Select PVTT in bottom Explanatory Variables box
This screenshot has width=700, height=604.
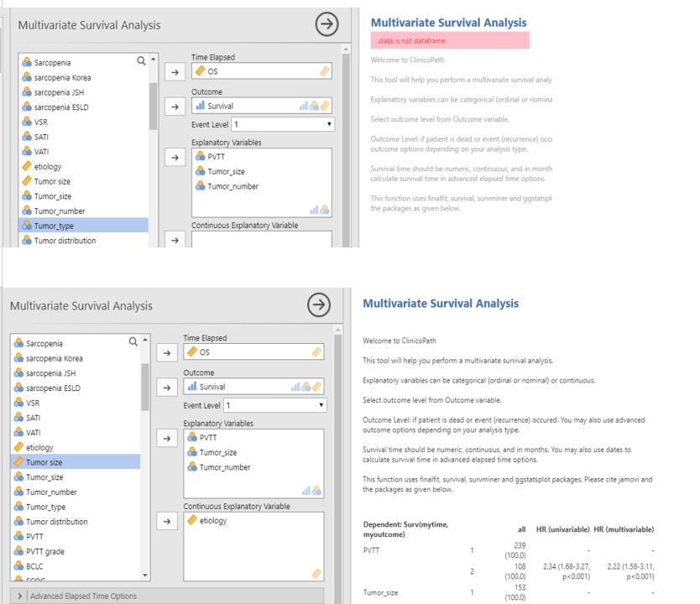coord(253,438)
